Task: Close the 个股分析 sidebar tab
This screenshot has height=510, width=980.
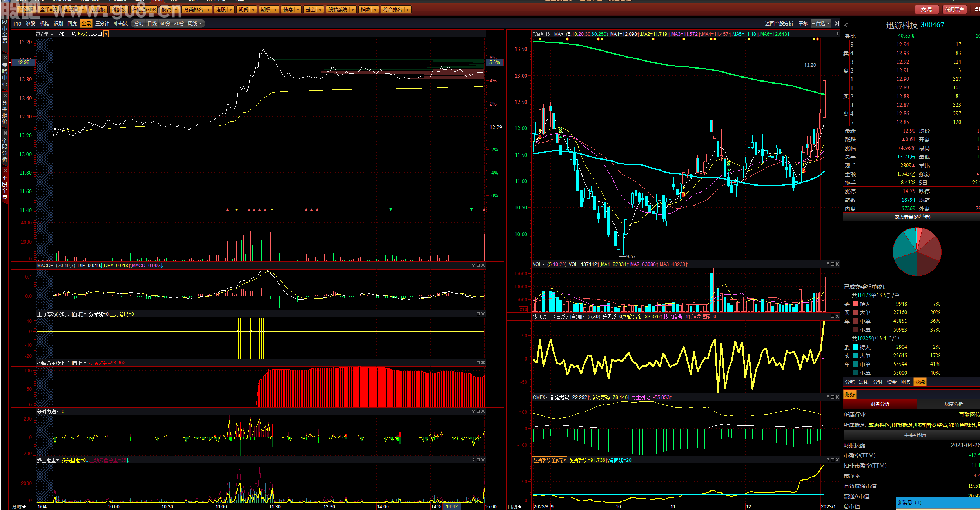Action: pos(5,133)
